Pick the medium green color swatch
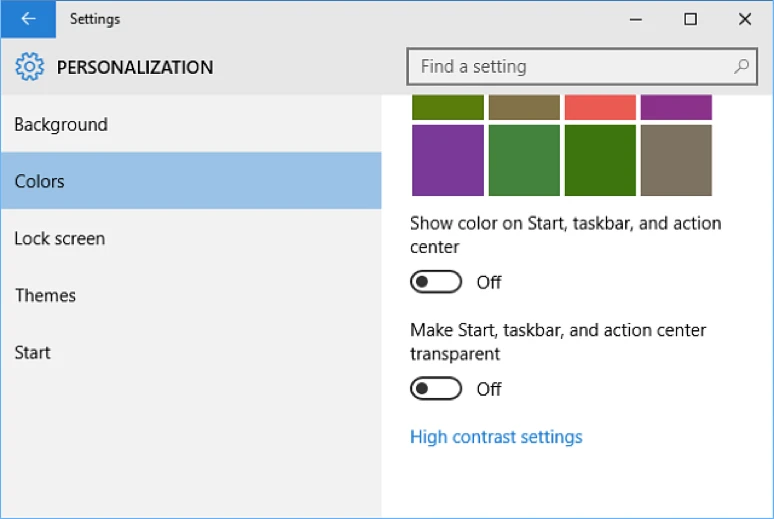774x519 pixels. [524, 160]
